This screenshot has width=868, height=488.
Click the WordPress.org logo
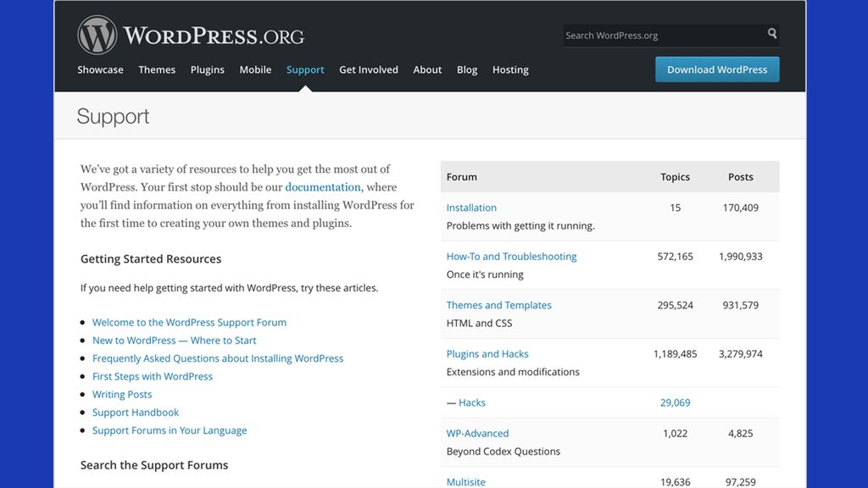point(191,35)
